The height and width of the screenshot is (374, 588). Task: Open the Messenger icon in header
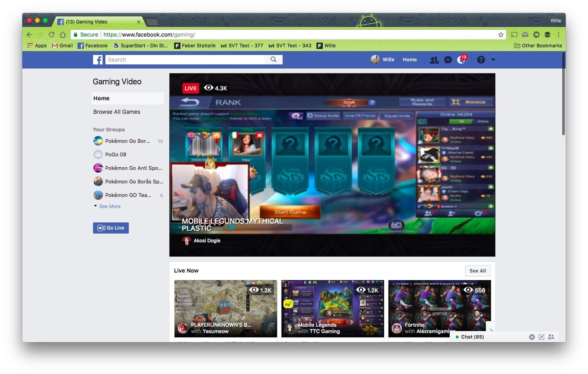tap(448, 60)
